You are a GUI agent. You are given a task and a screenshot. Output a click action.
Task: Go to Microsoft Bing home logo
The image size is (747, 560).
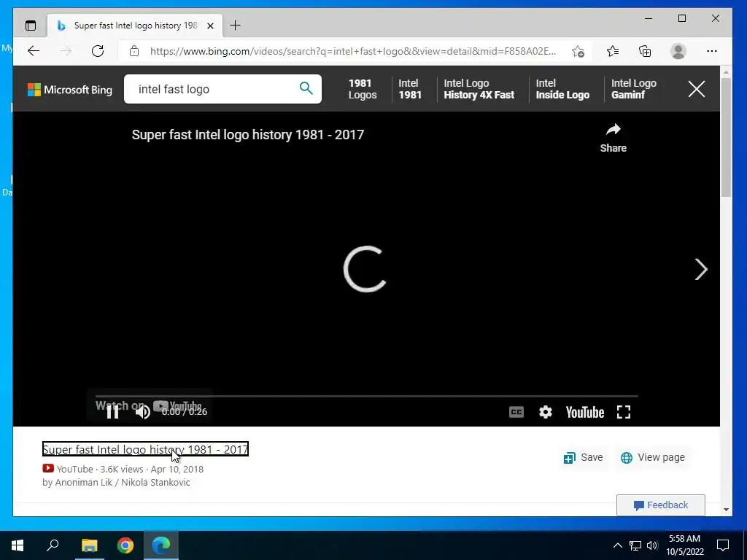click(69, 90)
